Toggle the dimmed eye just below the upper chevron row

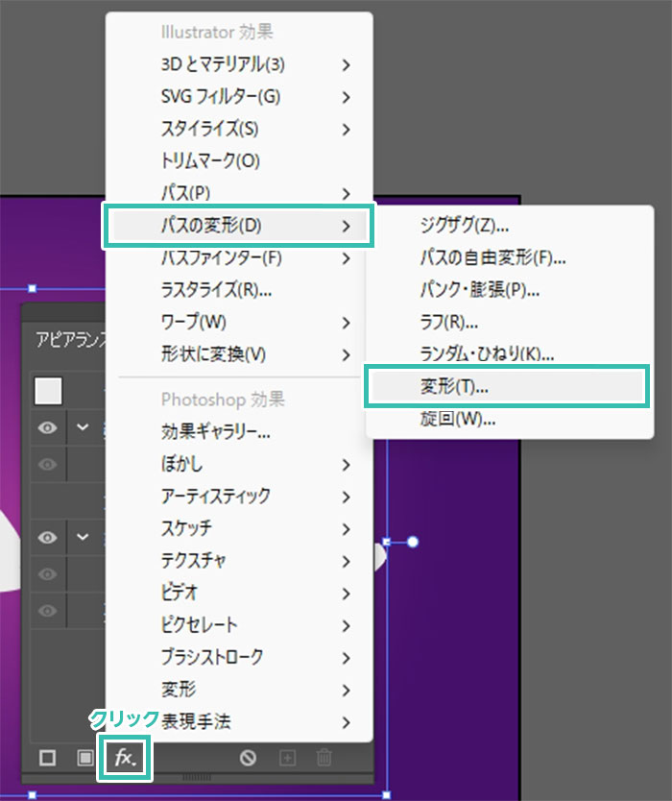pos(47,464)
